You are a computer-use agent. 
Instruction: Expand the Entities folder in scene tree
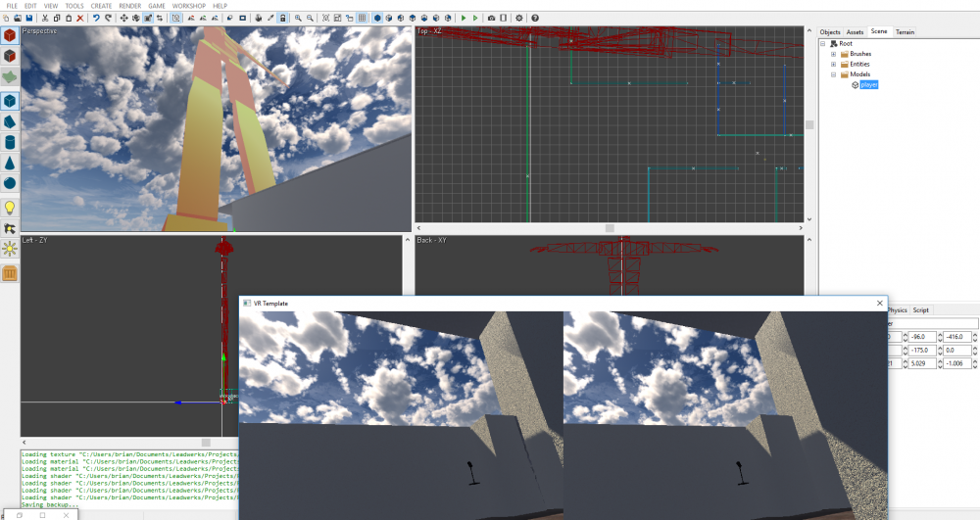point(833,65)
